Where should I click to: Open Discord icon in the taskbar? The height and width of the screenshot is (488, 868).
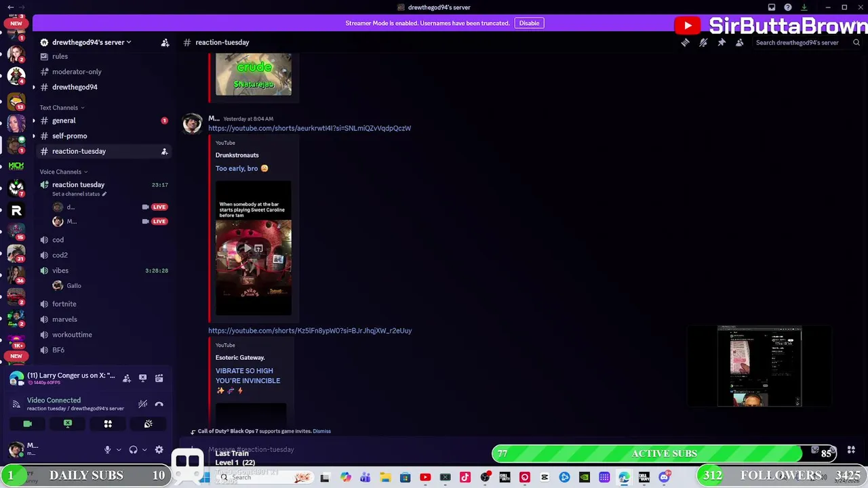pyautogui.click(x=664, y=478)
